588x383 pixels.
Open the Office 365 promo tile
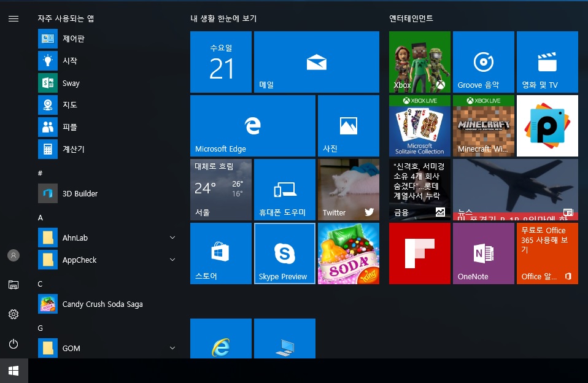pos(547,253)
